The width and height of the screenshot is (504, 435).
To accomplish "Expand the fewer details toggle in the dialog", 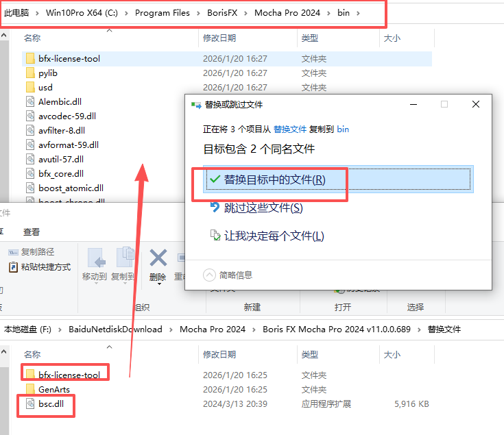I will 228,275.
